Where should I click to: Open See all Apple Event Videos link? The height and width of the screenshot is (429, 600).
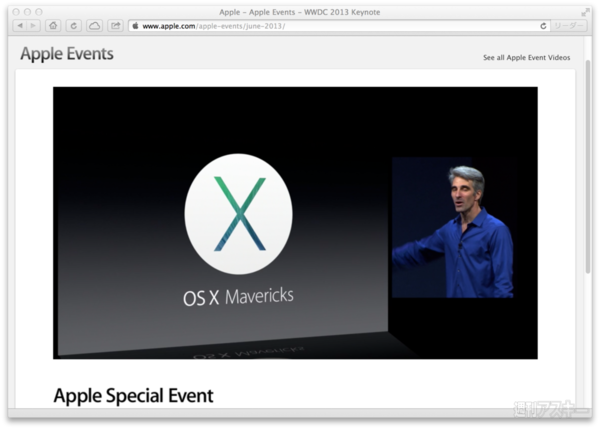click(x=526, y=57)
